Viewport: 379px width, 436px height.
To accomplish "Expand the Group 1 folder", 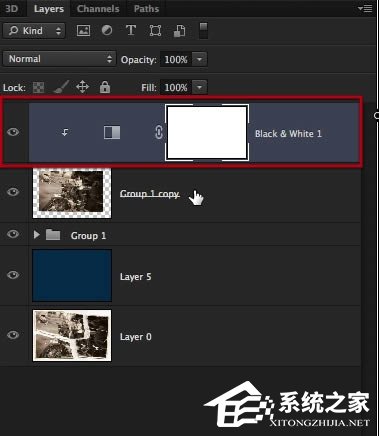I will click(x=37, y=235).
